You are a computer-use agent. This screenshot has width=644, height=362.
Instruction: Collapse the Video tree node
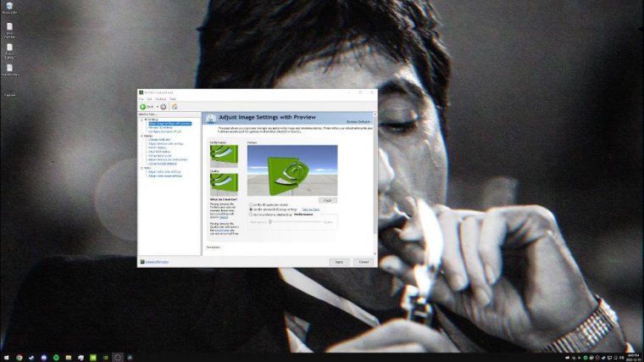[142, 167]
